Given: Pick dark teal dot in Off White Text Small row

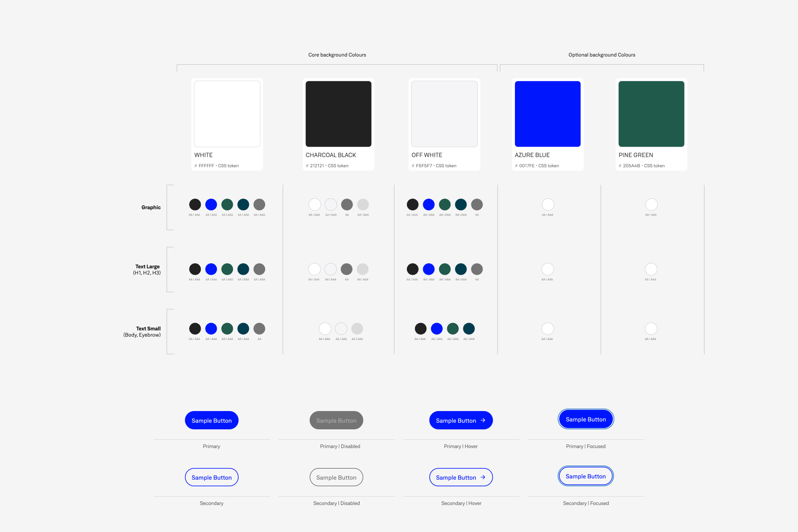Looking at the screenshot, I should (x=469, y=329).
